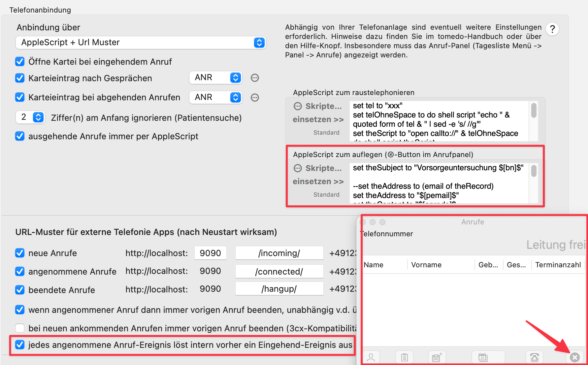Click the Geb... column header
Viewport: 588px width, 365px height.
click(x=489, y=265)
